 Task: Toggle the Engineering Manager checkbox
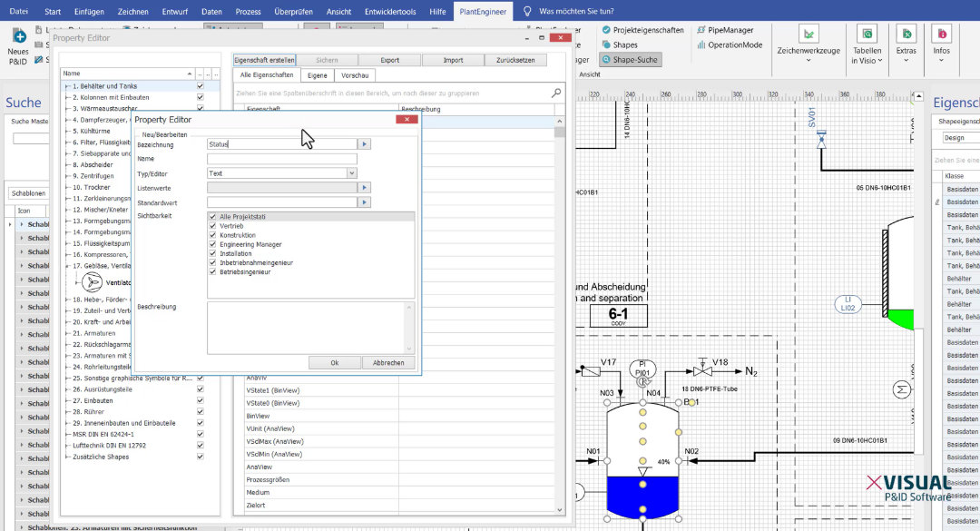pyautogui.click(x=212, y=244)
